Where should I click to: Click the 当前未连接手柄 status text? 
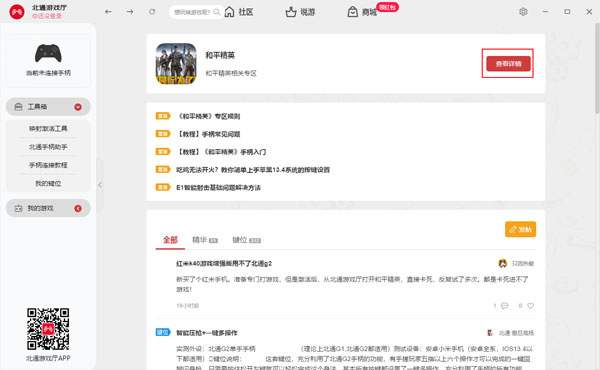[x=48, y=73]
